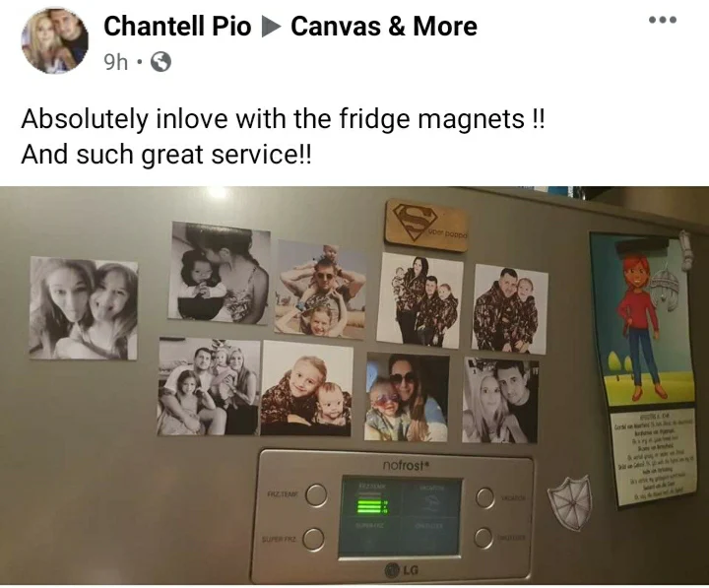This screenshot has height=588, width=709.
Task: Click the black-and-white couple selfie magnet
Action: 500,401
